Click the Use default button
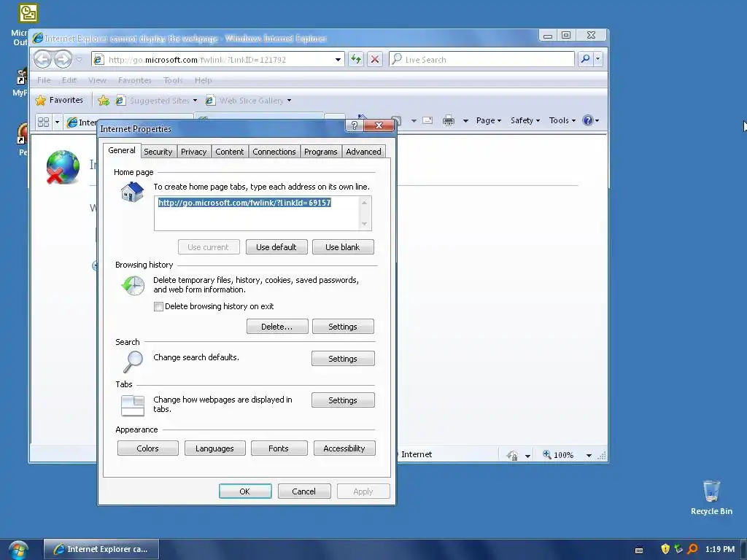The image size is (747, 560). [276, 247]
